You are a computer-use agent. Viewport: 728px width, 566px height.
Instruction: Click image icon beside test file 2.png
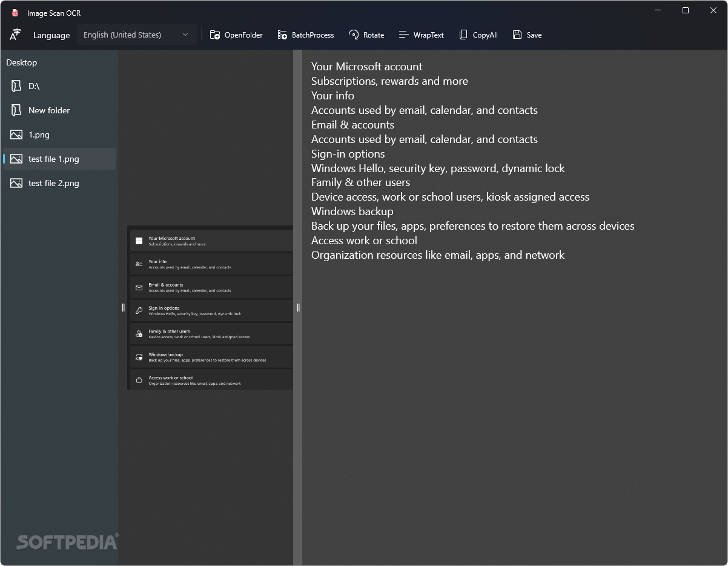[x=16, y=183]
